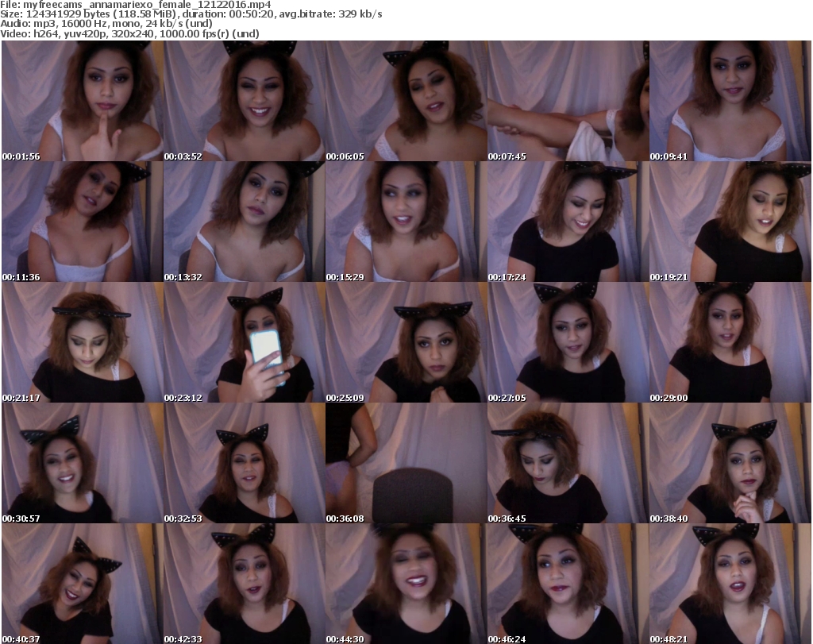Click the 'Size: 124341929 bytes' header line

(x=191, y=14)
